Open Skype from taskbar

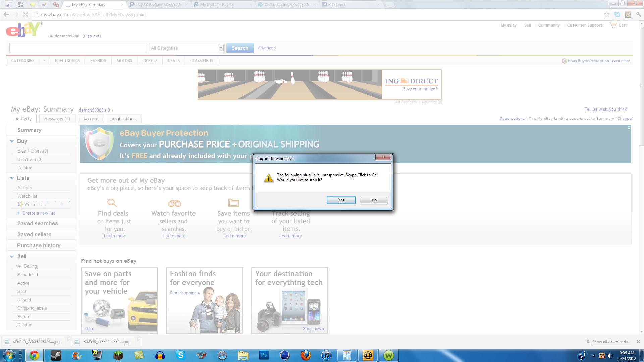181,355
